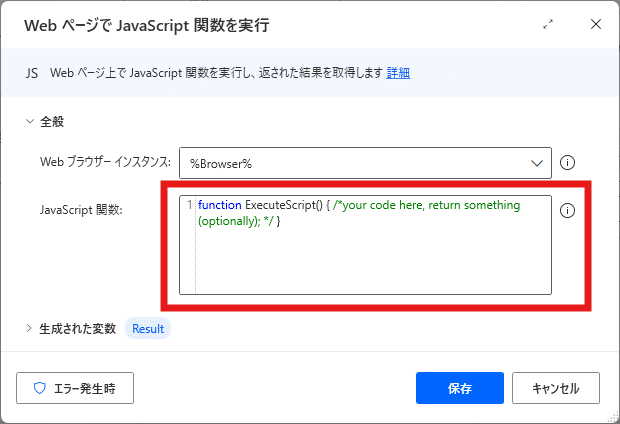Image resolution: width=620 pixels, height=424 pixels.
Task: Open the 詳細 help link
Action: (398, 73)
